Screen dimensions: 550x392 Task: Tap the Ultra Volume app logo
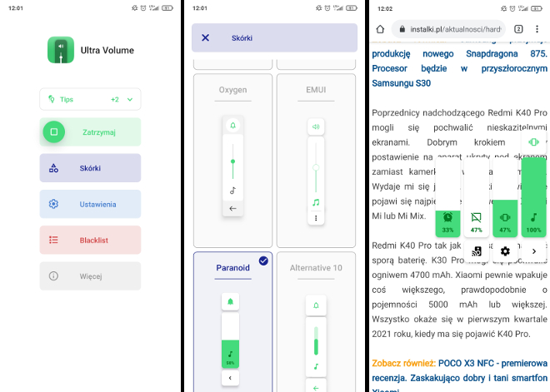pyautogui.click(x=61, y=50)
